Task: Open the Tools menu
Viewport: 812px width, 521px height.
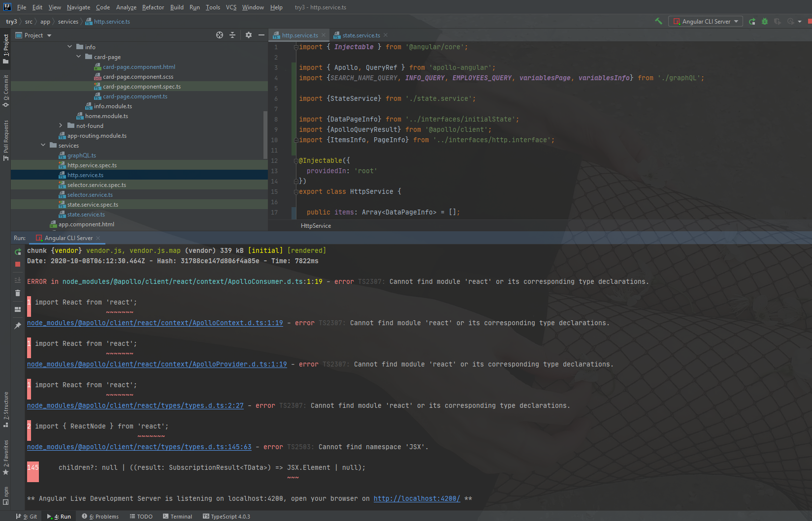Action: 213,7
